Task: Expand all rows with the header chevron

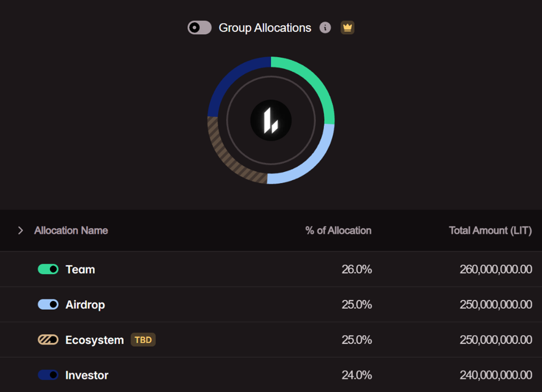Action: (x=20, y=230)
